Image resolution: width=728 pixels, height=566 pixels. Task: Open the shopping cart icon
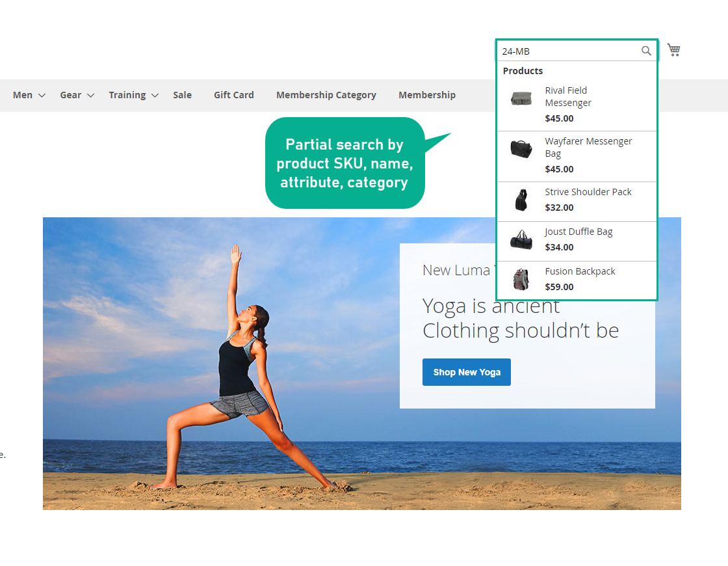[673, 49]
